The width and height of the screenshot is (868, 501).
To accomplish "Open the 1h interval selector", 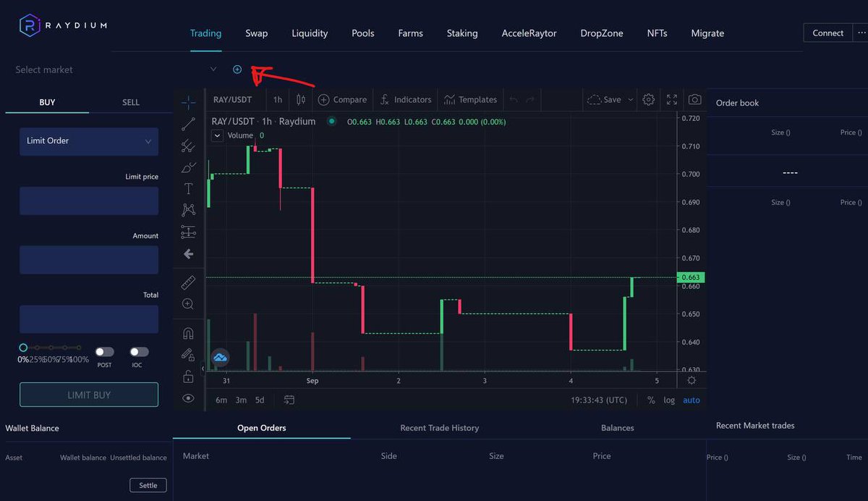I will (278, 100).
